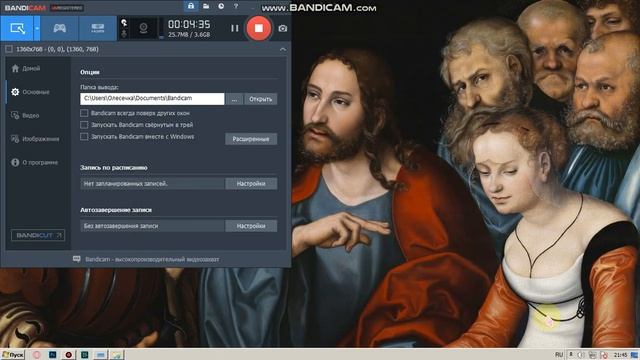This screenshot has height=360, width=640.
Task: Enable start Bandicam minimized to tray
Action: point(84,125)
